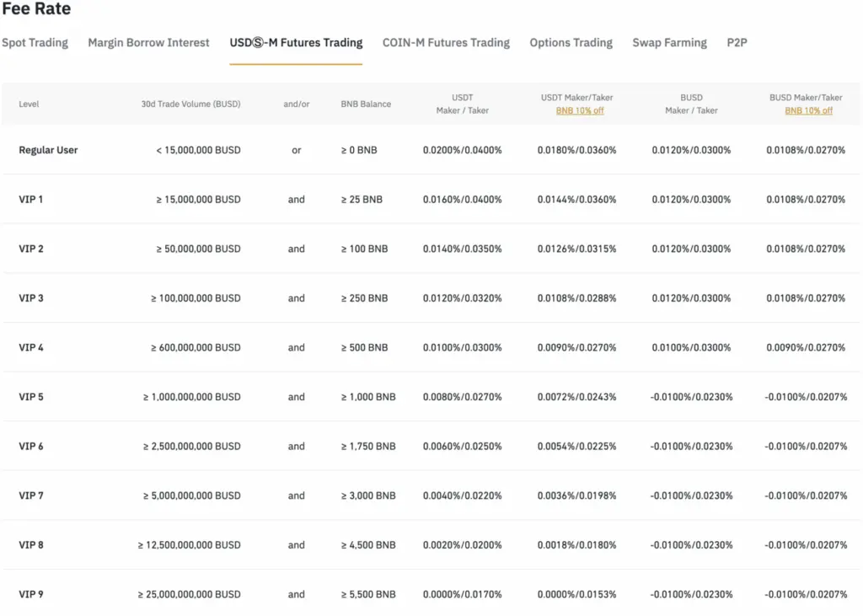This screenshot has width=863, height=616.
Task: Click the 0.0200%/0.0400% USDT fee cell
Action: [x=463, y=150]
